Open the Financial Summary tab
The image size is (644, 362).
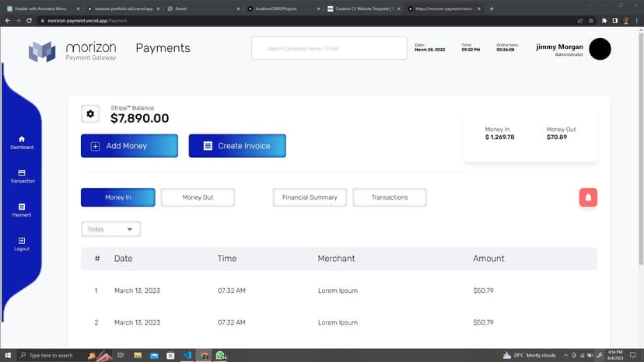[310, 197]
